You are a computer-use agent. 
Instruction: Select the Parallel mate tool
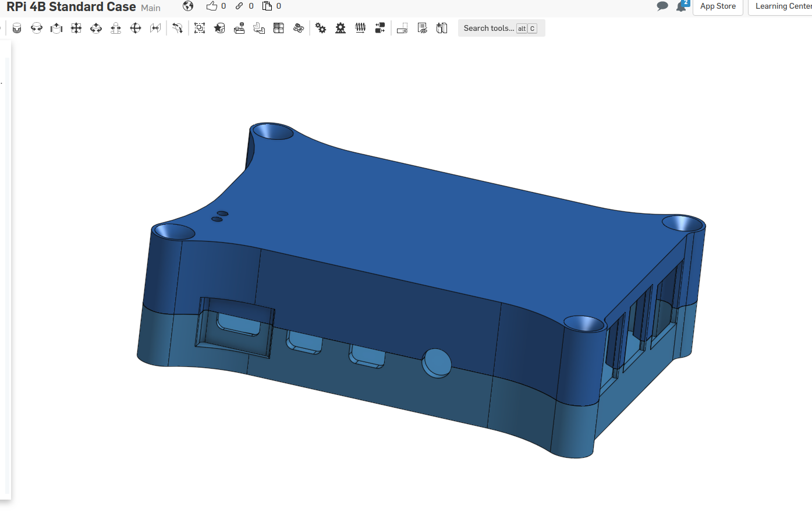tap(155, 28)
